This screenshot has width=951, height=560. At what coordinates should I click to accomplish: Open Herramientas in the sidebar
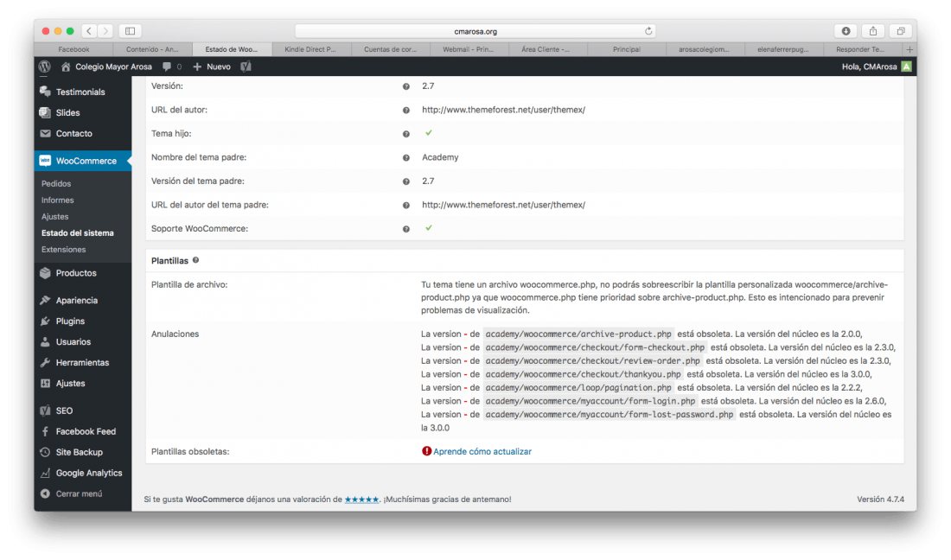click(82, 362)
